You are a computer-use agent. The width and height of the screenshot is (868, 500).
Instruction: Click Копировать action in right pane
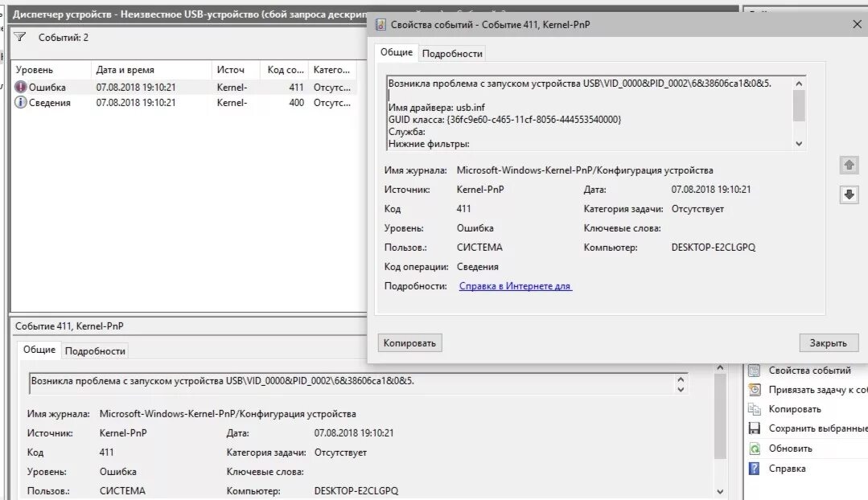tap(794, 409)
